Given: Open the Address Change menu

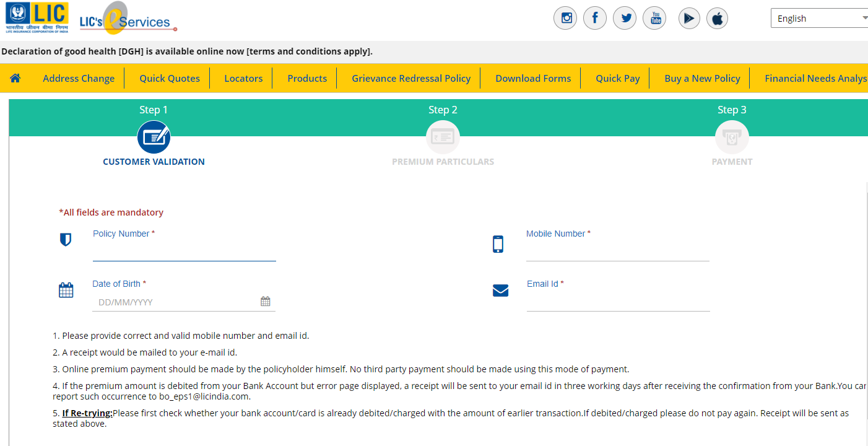Looking at the screenshot, I should (x=79, y=79).
